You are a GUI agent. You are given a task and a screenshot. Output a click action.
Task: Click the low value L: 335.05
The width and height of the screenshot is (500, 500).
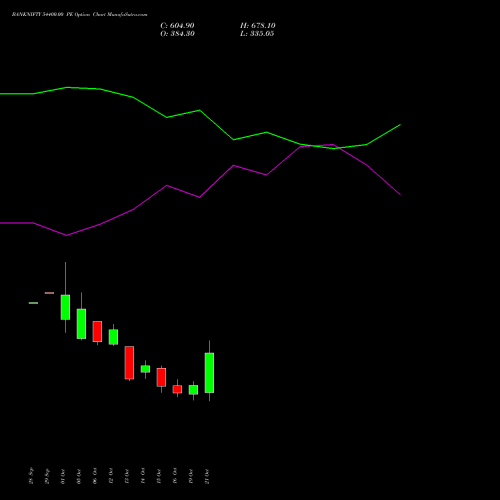(x=257, y=34)
